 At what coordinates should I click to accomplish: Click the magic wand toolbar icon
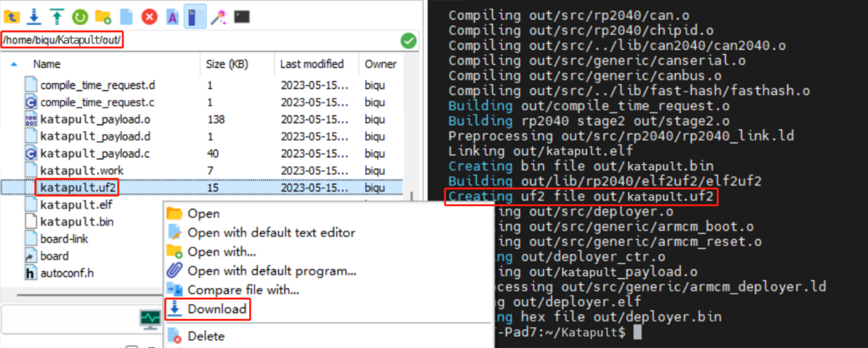coord(218,17)
